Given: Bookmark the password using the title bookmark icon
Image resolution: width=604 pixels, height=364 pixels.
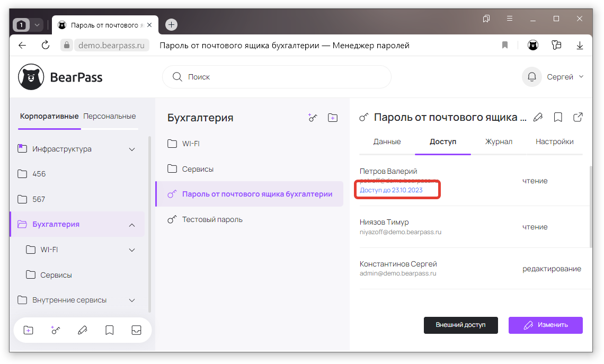Looking at the screenshot, I should 558,117.
